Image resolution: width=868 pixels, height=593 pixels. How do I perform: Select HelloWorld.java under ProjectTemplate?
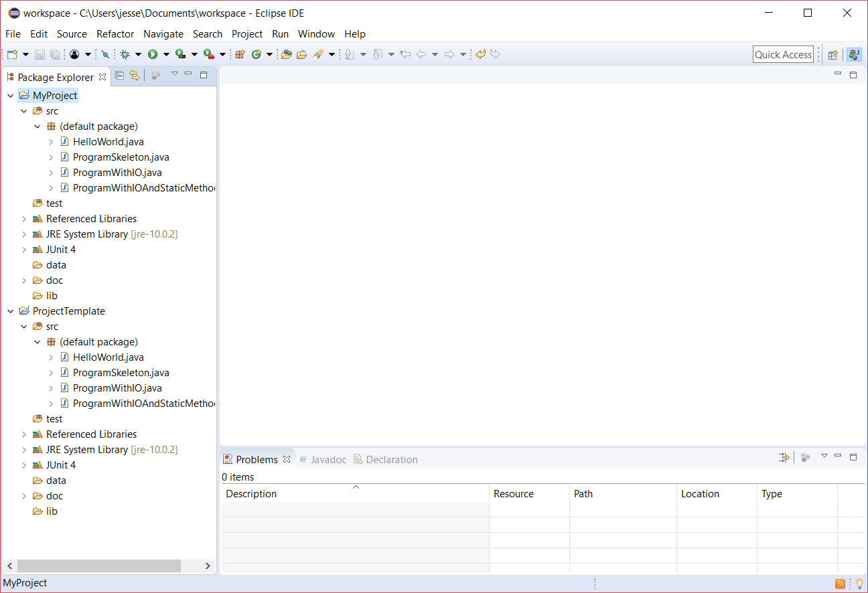click(x=108, y=357)
